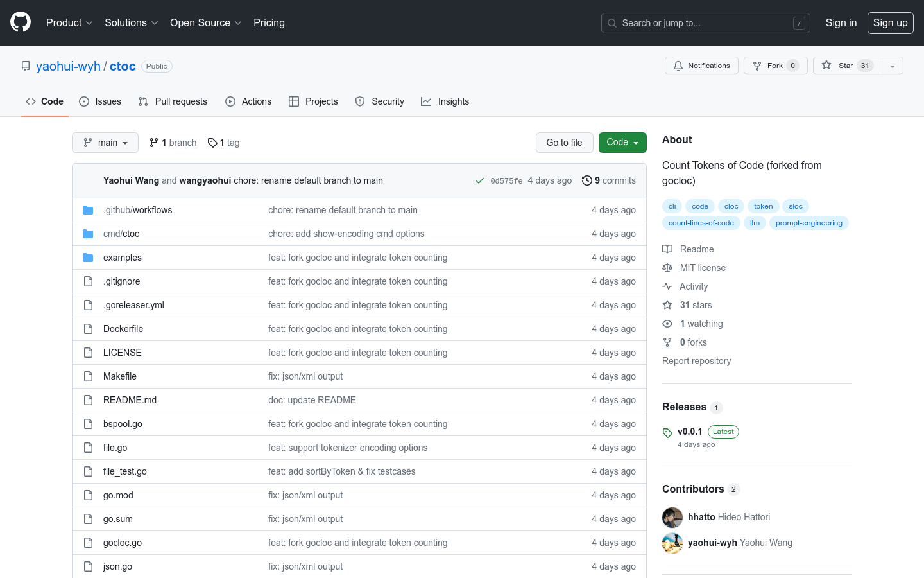Click the cloc topic tag
This screenshot has height=578, width=924.
click(732, 206)
